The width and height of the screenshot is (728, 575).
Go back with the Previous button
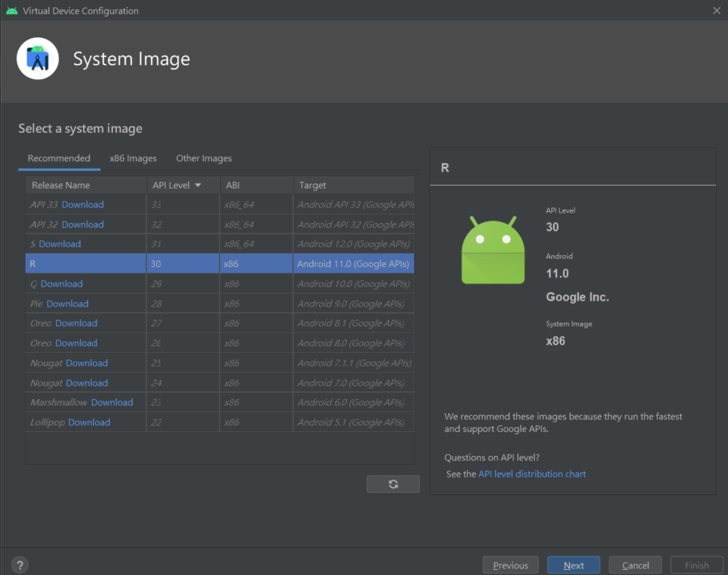click(510, 565)
